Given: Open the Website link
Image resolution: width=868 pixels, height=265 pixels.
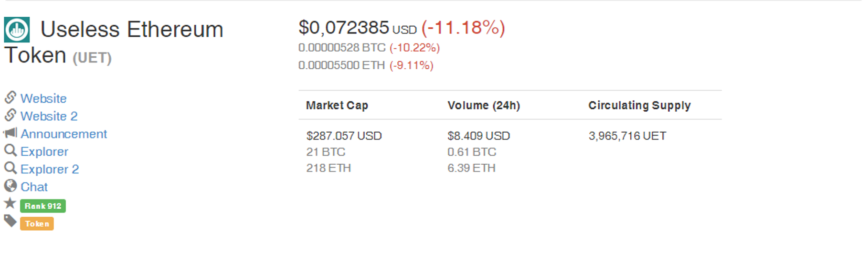Looking at the screenshot, I should 43,98.
